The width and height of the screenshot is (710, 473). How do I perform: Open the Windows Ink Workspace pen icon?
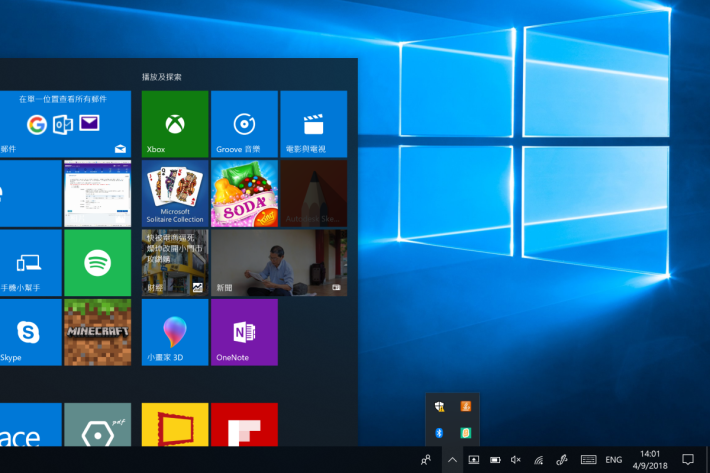tap(561, 460)
